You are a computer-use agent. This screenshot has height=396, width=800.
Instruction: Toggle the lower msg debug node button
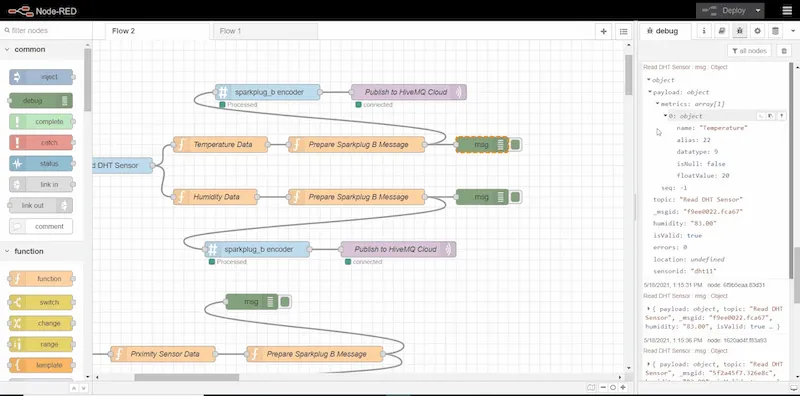click(285, 302)
